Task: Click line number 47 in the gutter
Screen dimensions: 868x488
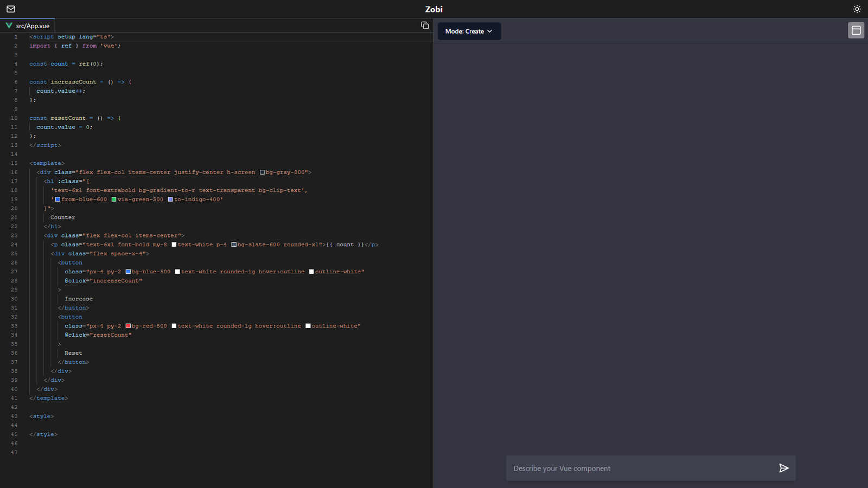Action: 14,452
